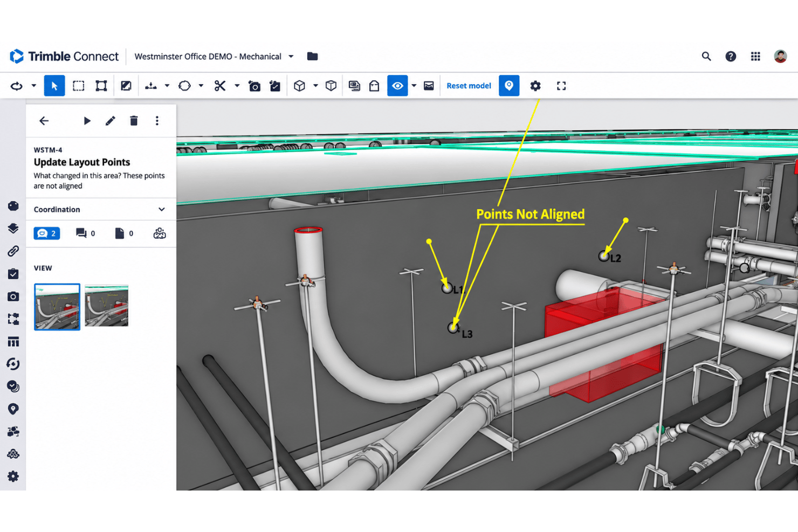Open the settings gear at the bottom of the left sidebar

13,476
